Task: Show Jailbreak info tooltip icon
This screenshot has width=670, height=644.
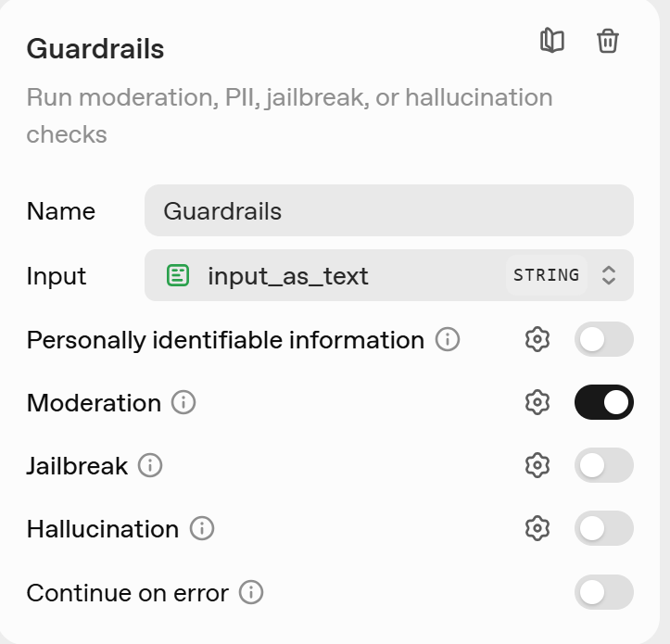Action: (150, 465)
